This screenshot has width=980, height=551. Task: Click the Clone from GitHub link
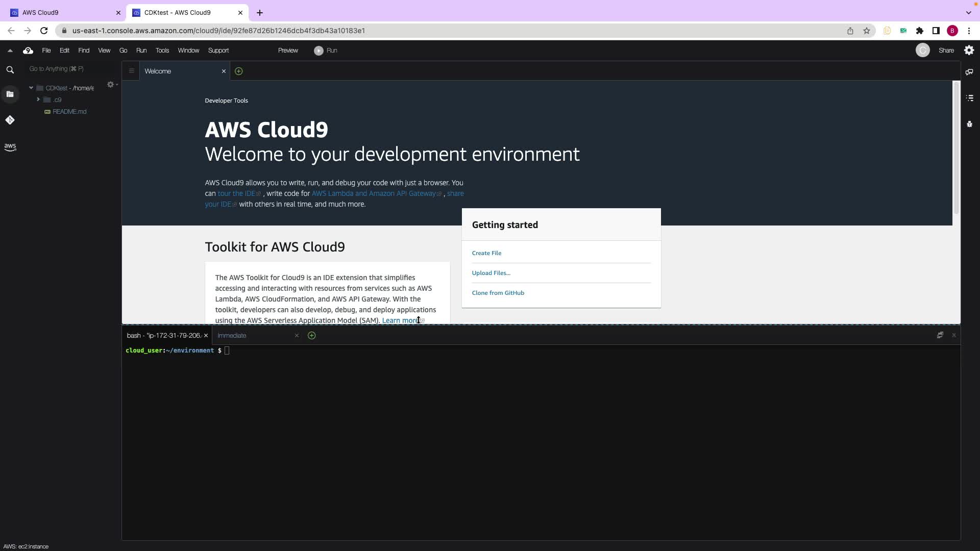pyautogui.click(x=498, y=293)
